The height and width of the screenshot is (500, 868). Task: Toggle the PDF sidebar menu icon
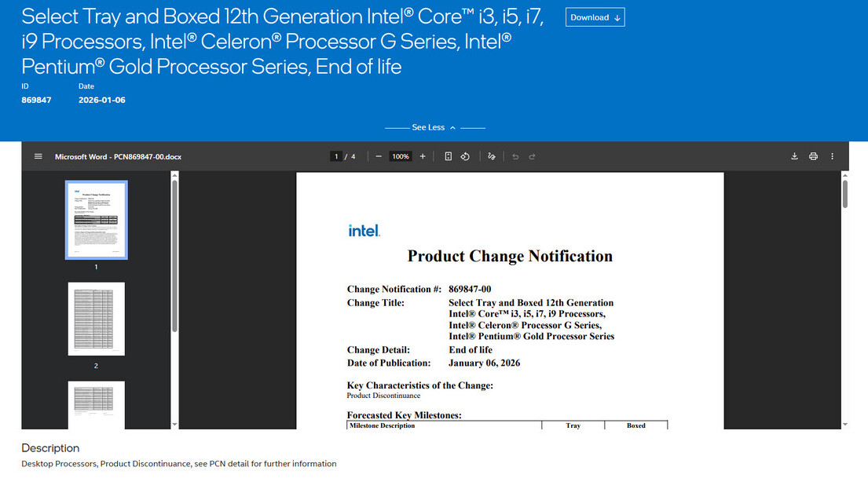[38, 156]
